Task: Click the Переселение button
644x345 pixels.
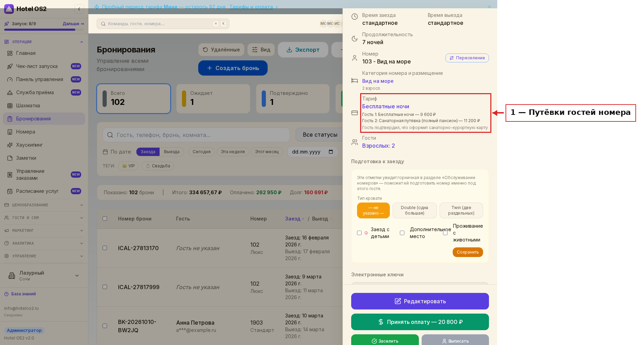Action: click(467, 58)
